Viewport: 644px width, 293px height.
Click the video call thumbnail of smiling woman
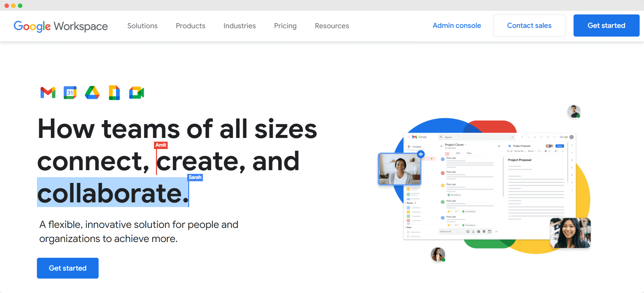tap(399, 169)
